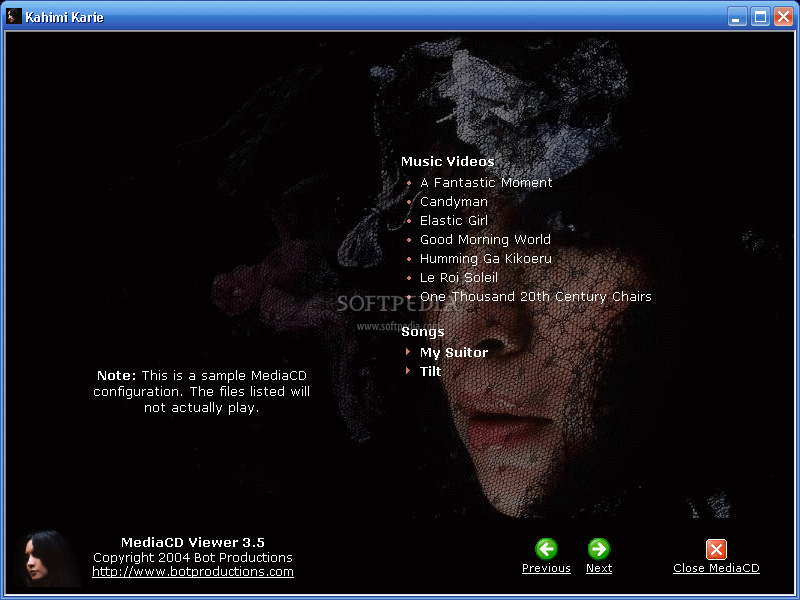800x600 pixels.
Task: Play the song Tilt
Action: [x=430, y=371]
